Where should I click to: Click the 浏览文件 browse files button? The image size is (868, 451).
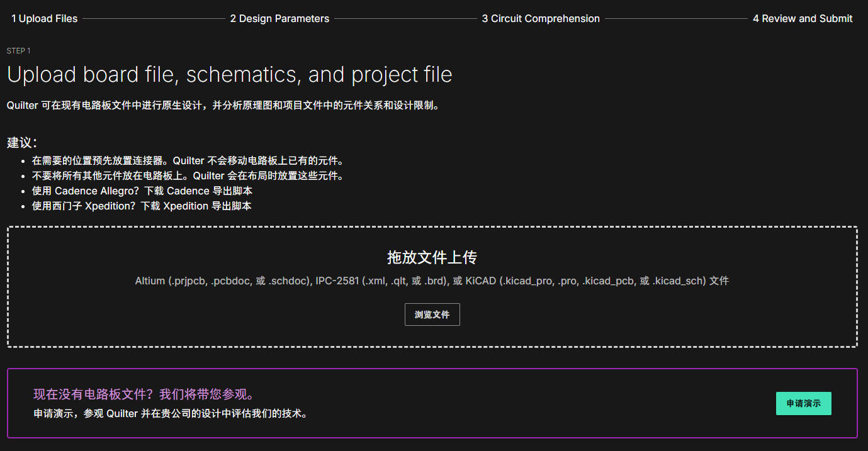(x=432, y=315)
